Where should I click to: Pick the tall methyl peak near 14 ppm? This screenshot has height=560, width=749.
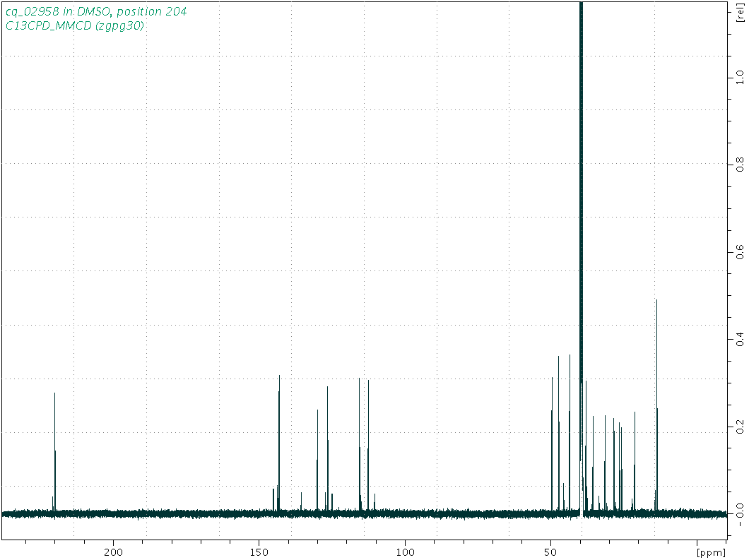pyautogui.click(x=657, y=406)
